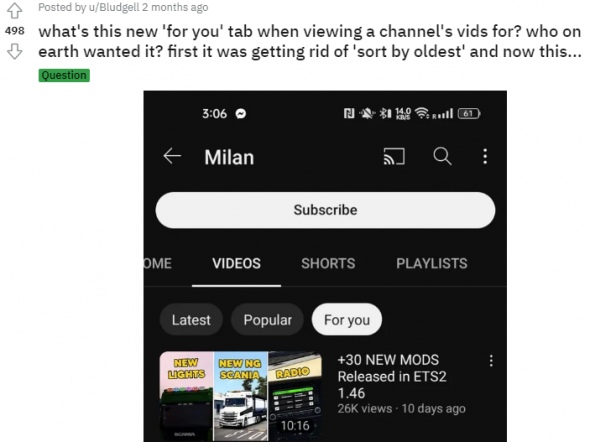The height and width of the screenshot is (442, 590).
Task: Open the +30 NEW MODS video title
Action: 392,377
